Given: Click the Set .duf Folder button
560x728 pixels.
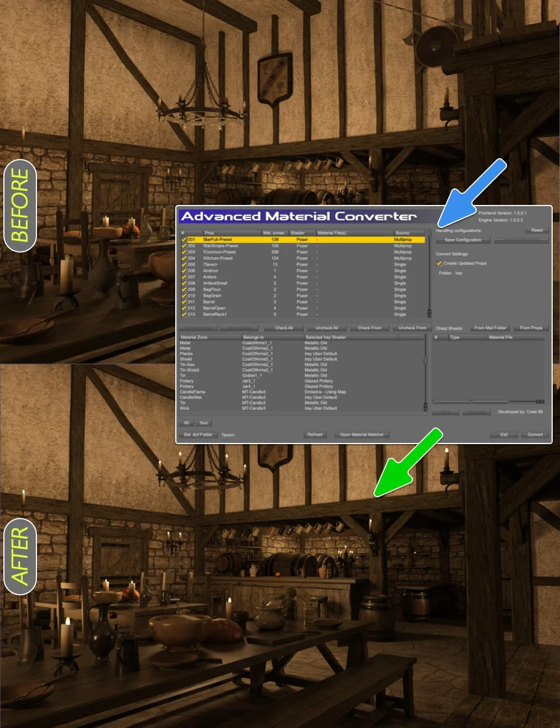Looking at the screenshot, I should click(198, 435).
